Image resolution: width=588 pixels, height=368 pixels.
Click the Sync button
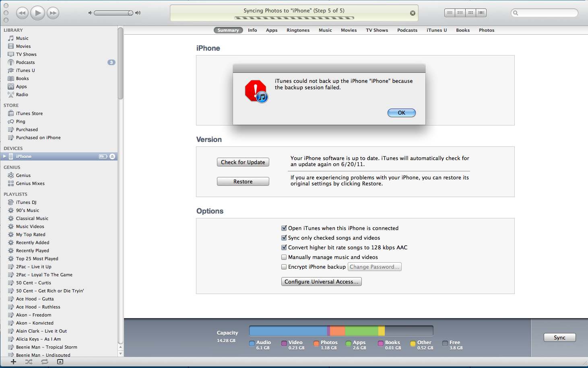click(559, 337)
